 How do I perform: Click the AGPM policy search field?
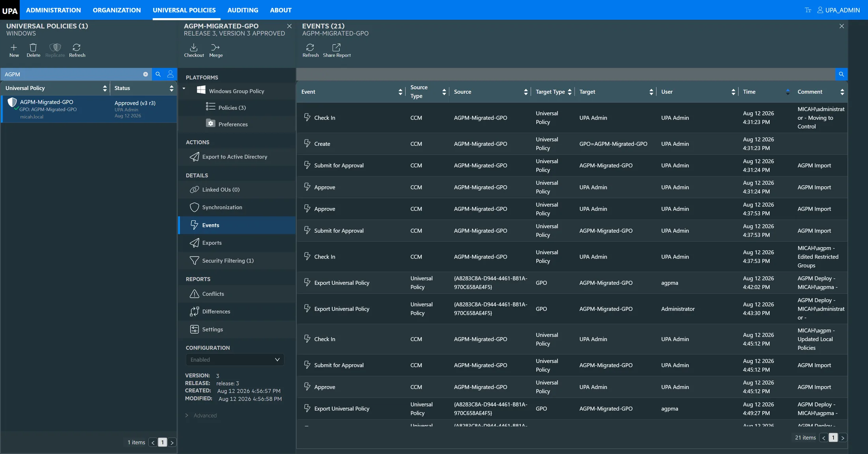tap(73, 74)
